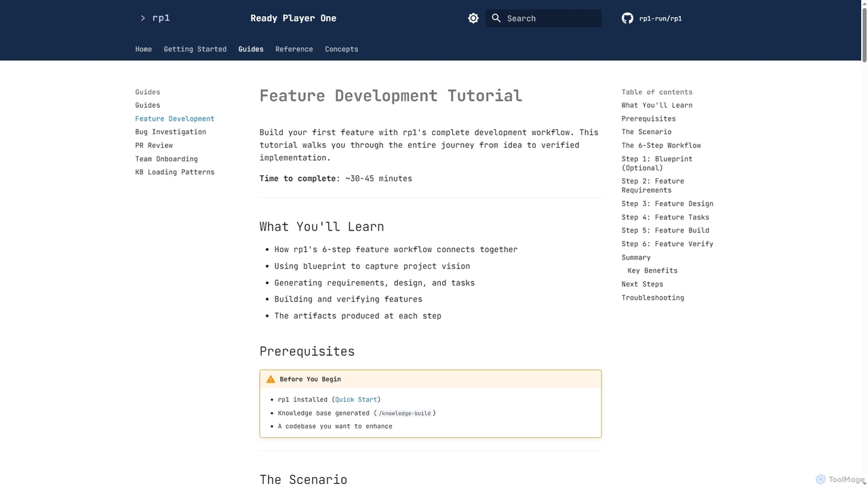The height and width of the screenshot is (488, 868).
Task: Focus the Search input field
Action: tap(543, 18)
